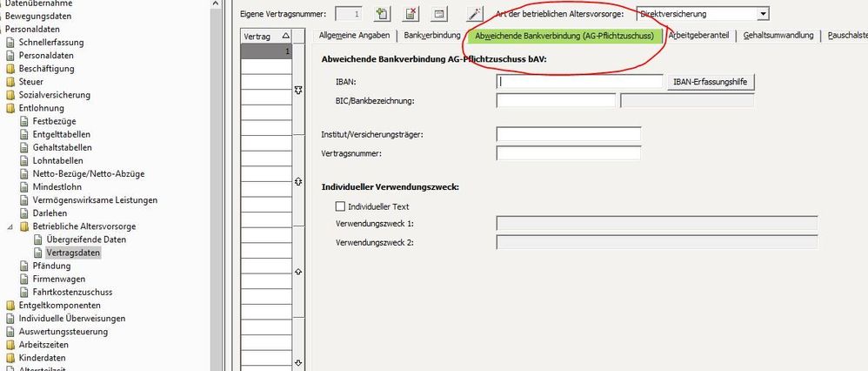Open Fahrtkostenzuschuss in the tree
The image size is (868, 371).
coord(72,293)
